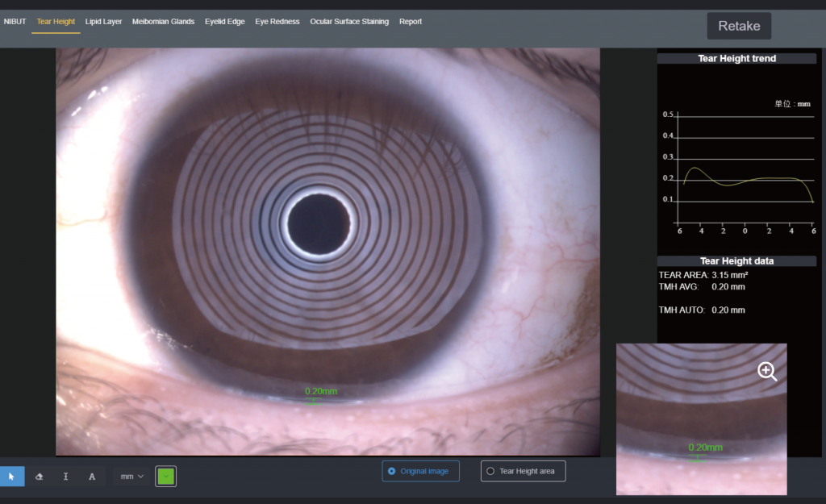Viewport: 826px width, 504px height.
Task: Click the Tear Height data panel header
Action: pos(737,260)
